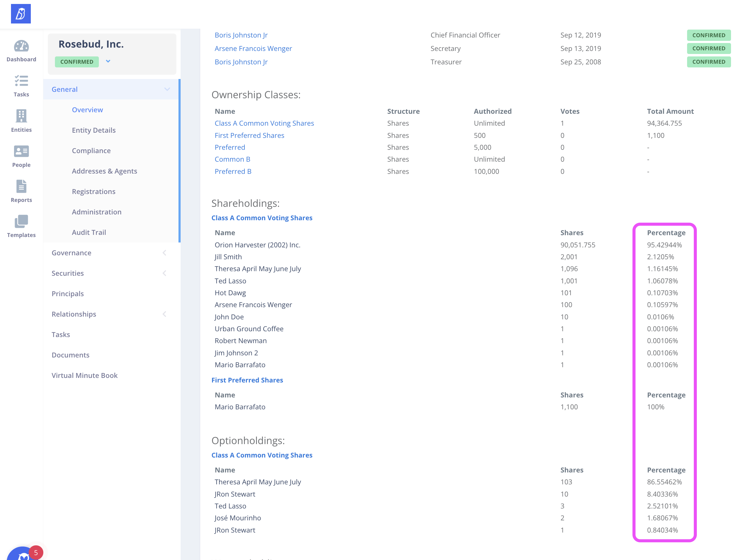Go to the Tasks checklist icon
The width and height of the screenshot is (742, 560).
[21, 81]
